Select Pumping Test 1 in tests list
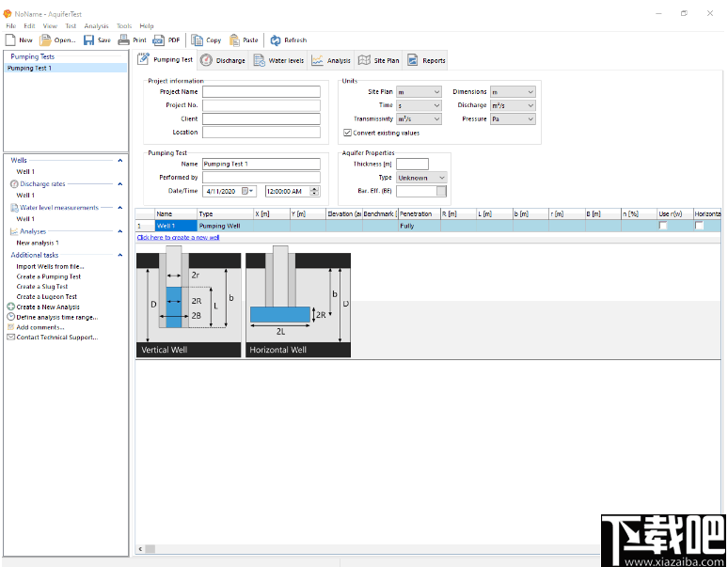728x567 pixels. coord(66,69)
